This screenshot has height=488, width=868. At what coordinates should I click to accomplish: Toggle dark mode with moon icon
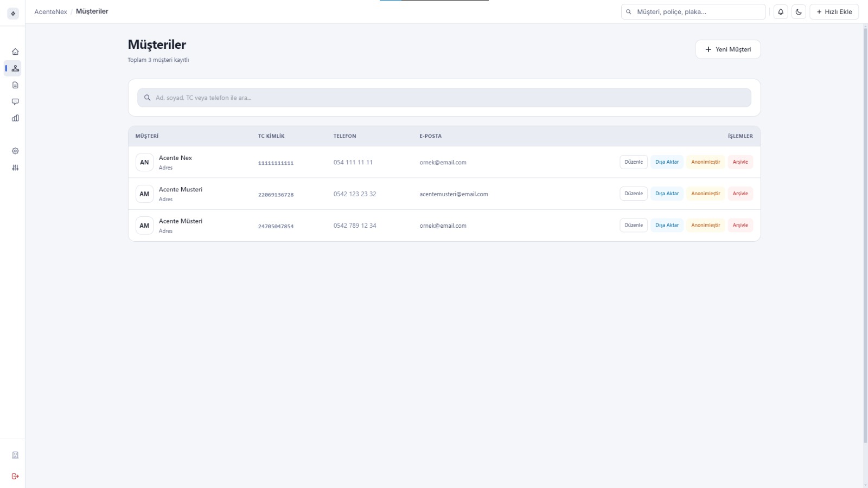799,12
